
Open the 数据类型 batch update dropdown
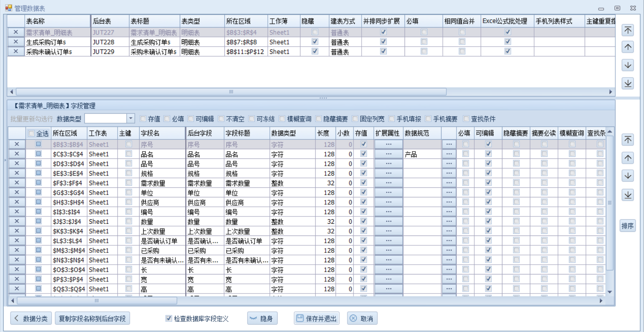coord(130,118)
